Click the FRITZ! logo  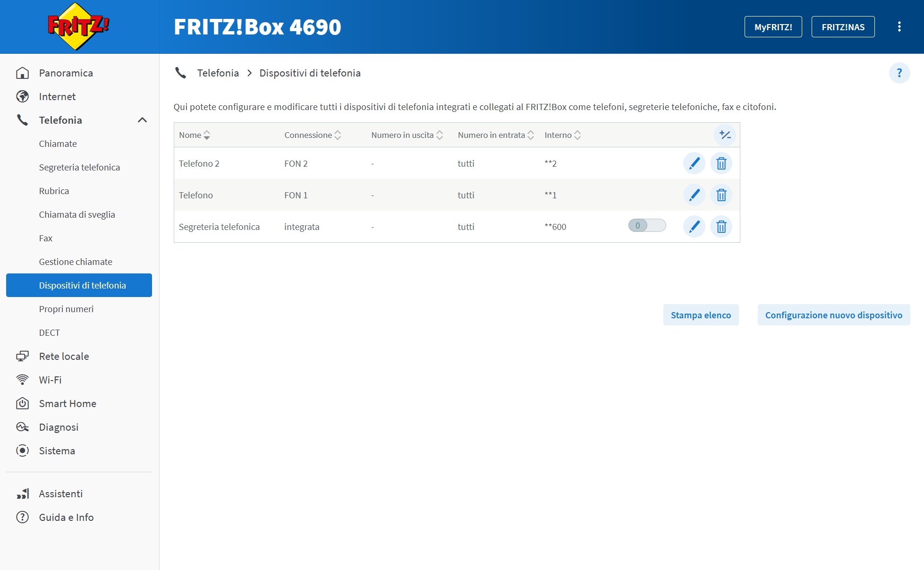point(78,26)
